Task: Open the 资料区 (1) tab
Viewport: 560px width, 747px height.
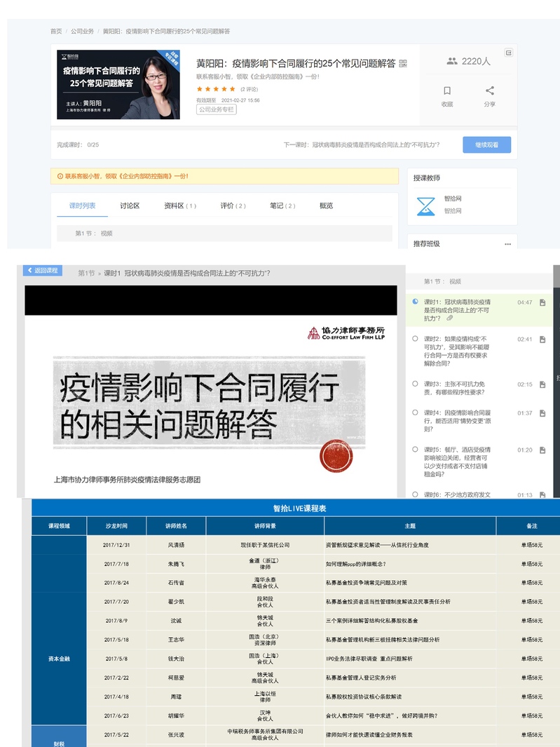Action: tap(180, 206)
